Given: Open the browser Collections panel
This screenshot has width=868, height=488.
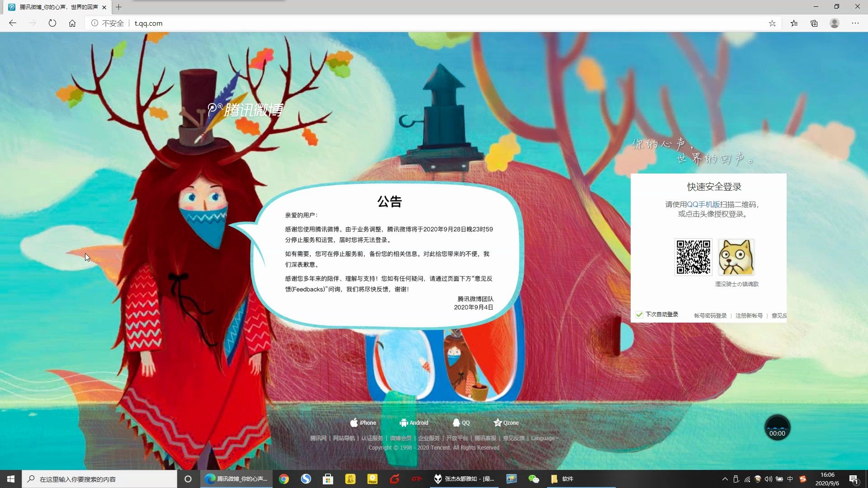Looking at the screenshot, I should pyautogui.click(x=814, y=23).
